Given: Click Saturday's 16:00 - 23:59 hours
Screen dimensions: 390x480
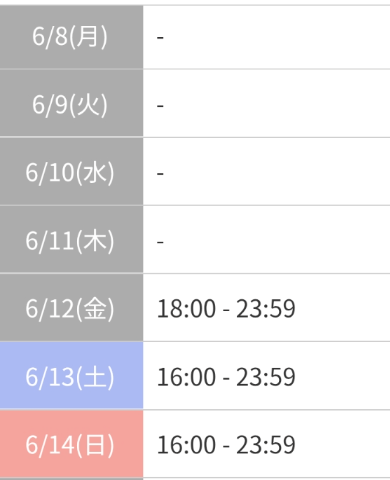Looking at the screenshot, I should click(x=226, y=377).
